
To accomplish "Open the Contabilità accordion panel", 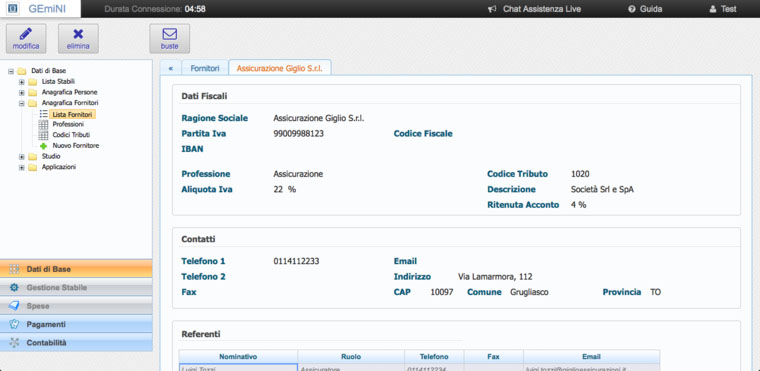I will (76, 342).
